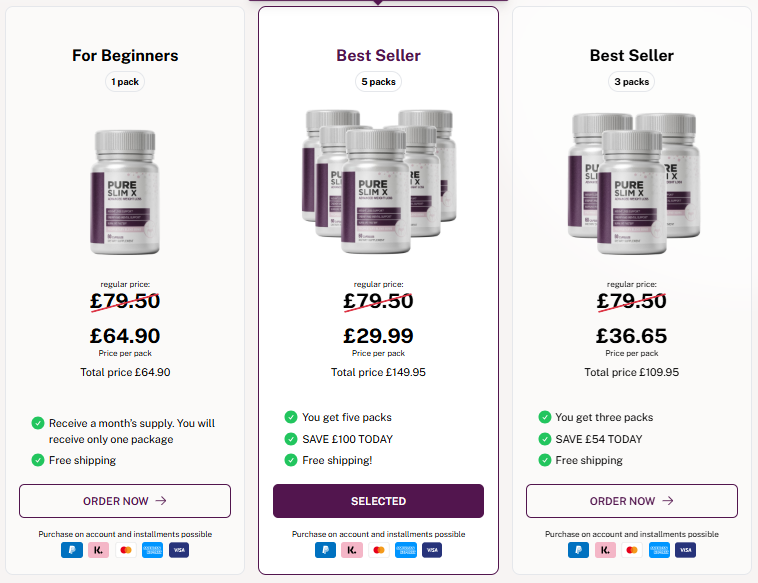
Task: Order the 3 packs Best Seller
Action: [x=632, y=501]
